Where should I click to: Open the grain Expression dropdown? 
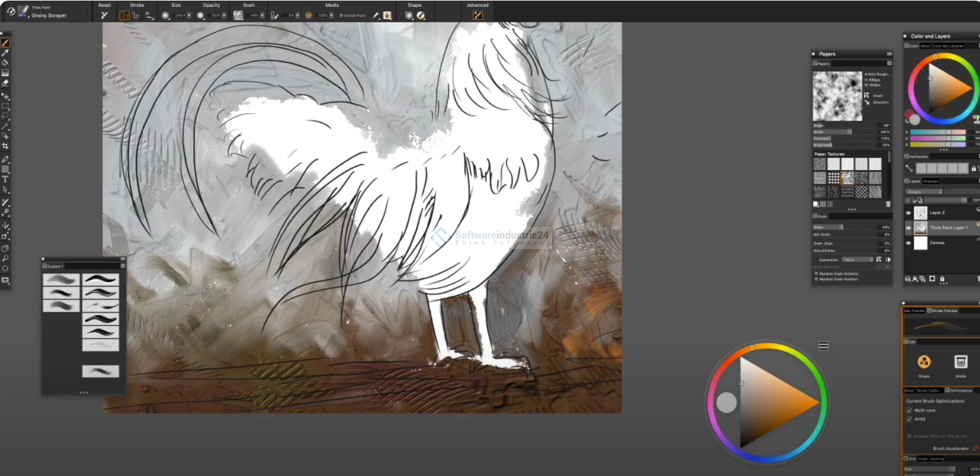[x=858, y=260]
